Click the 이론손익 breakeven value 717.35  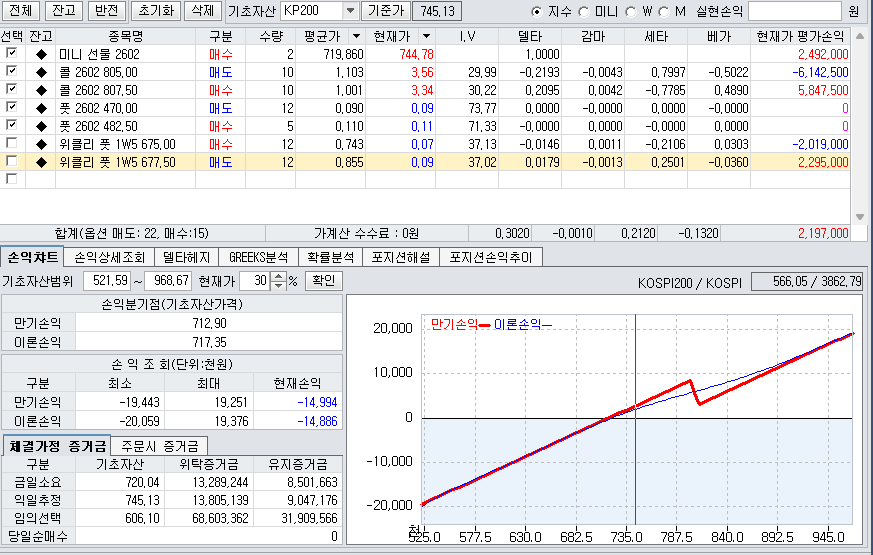(209, 342)
